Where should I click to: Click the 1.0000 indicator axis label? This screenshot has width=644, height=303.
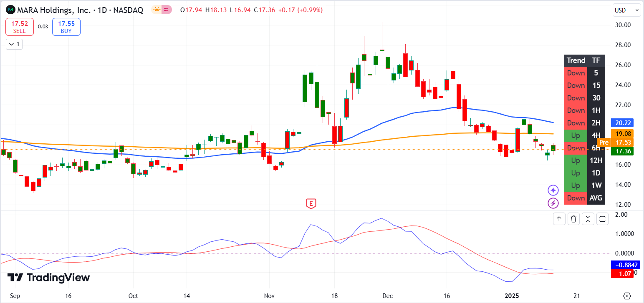pos(624,234)
